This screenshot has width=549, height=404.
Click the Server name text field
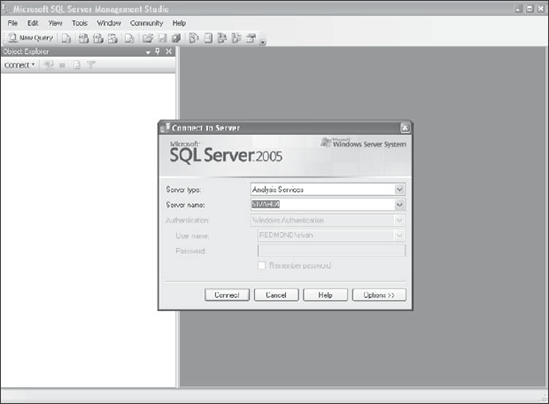(323, 204)
